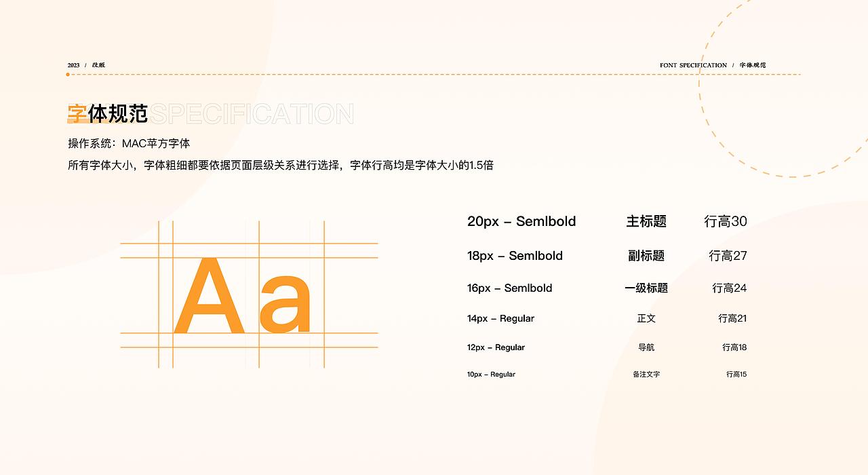This screenshot has height=475, width=868.
Task: Click the '导航' usage label
Action: [x=646, y=347]
